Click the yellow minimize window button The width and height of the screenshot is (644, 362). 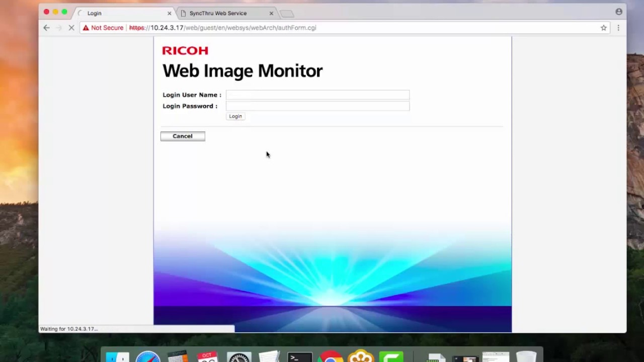55,12
